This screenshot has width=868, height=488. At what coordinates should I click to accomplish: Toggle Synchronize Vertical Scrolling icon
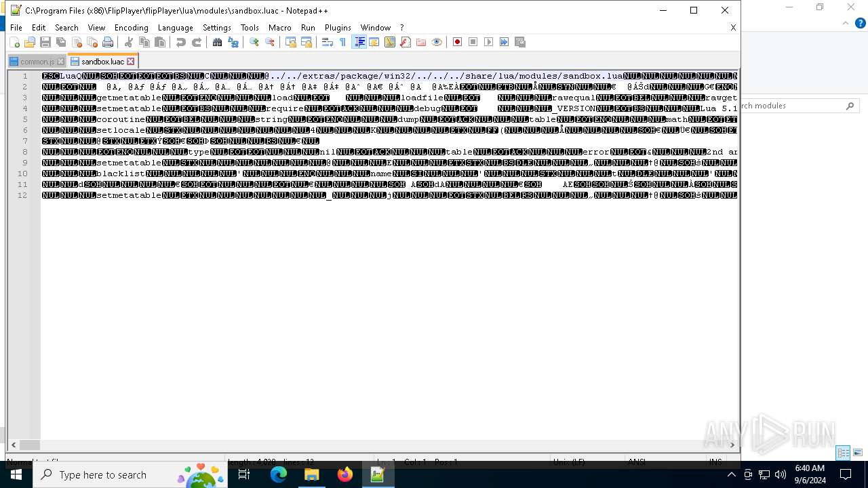pyautogui.click(x=290, y=42)
